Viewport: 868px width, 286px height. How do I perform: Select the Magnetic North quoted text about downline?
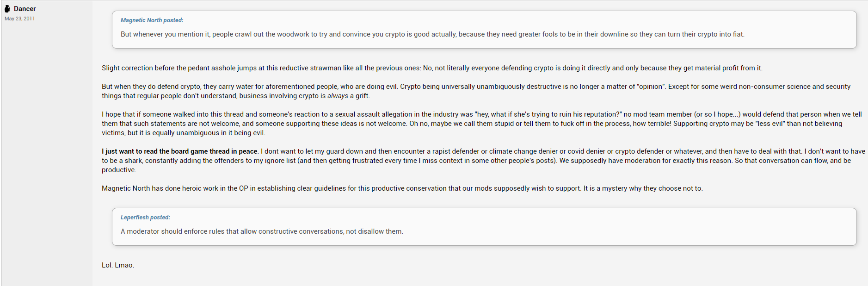[x=432, y=34]
